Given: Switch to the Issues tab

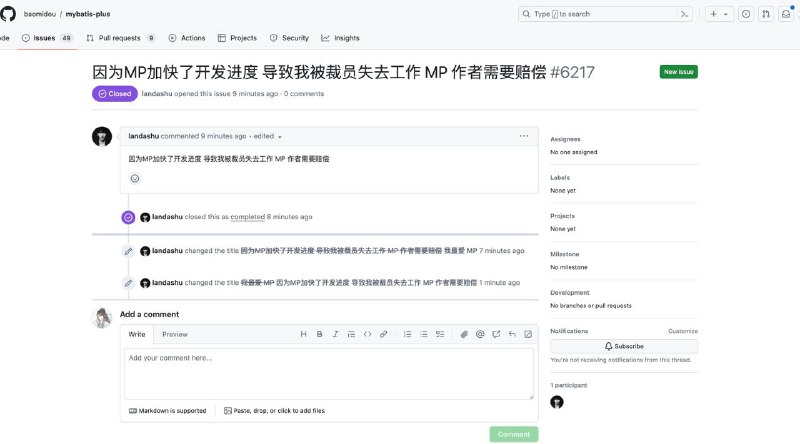Looking at the screenshot, I should pyautogui.click(x=47, y=38).
